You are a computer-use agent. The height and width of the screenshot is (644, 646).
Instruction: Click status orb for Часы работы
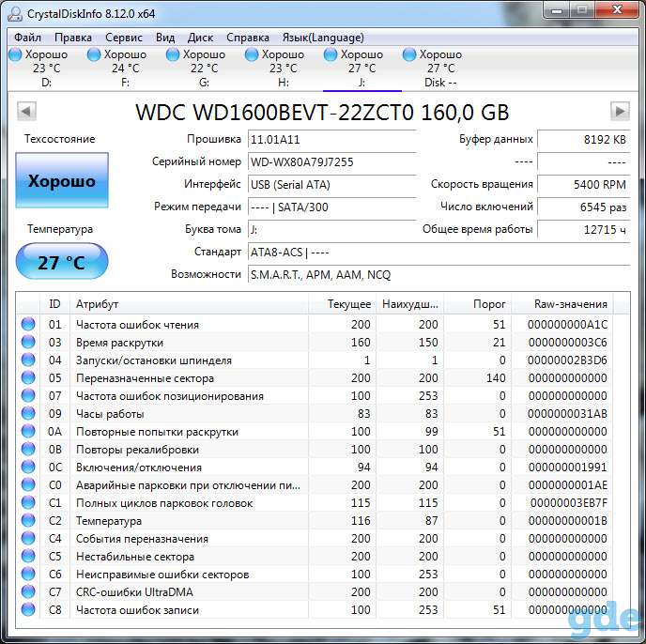coord(28,413)
